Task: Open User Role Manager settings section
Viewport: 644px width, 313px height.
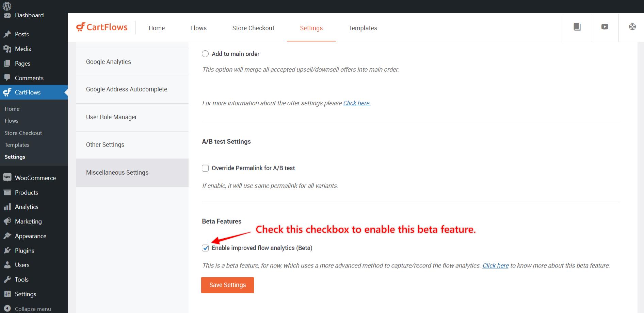Action: (x=111, y=117)
